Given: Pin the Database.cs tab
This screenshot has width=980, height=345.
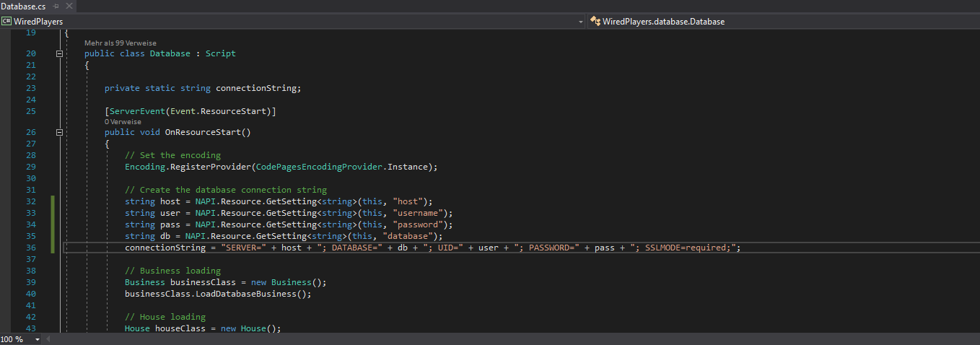Looking at the screenshot, I should tap(56, 6).
